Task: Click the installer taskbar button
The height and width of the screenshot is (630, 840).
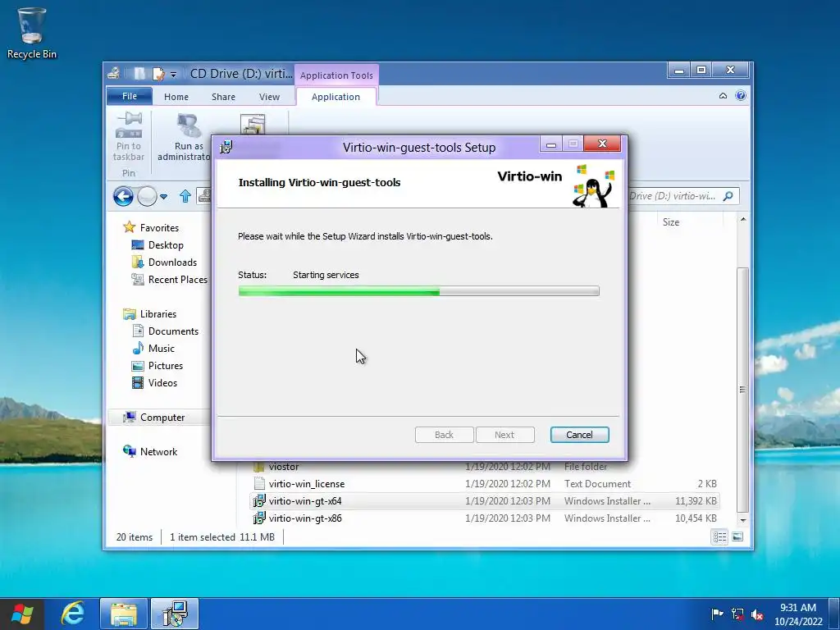Action: coord(175,614)
